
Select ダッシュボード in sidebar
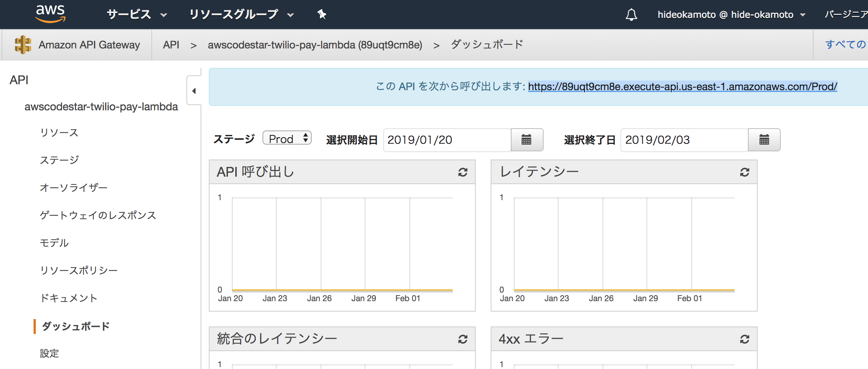(76, 326)
